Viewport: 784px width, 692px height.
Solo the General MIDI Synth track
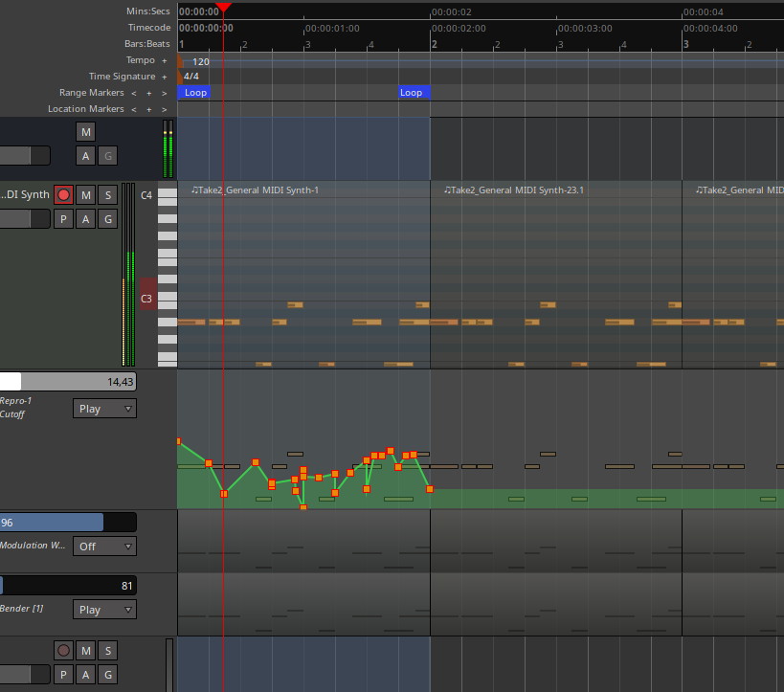pyautogui.click(x=108, y=195)
